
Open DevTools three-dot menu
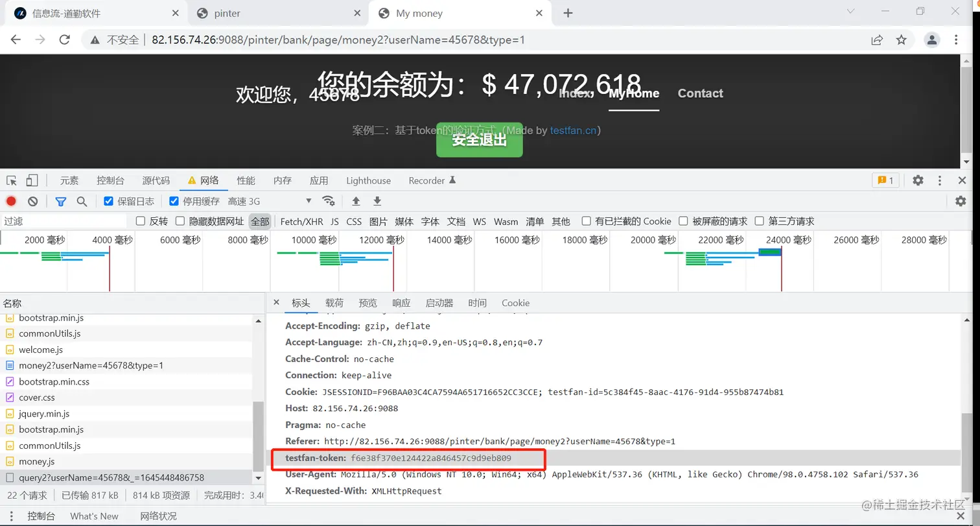point(940,180)
